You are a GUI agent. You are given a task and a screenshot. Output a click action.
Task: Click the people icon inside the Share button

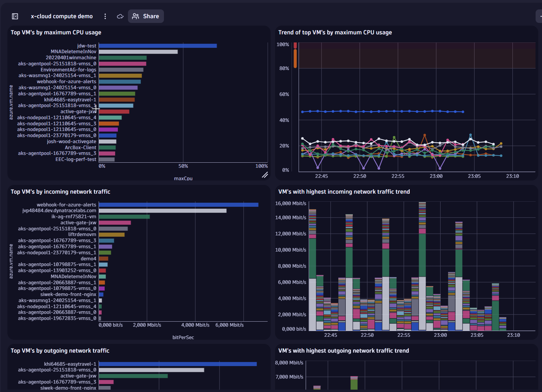[136, 16]
